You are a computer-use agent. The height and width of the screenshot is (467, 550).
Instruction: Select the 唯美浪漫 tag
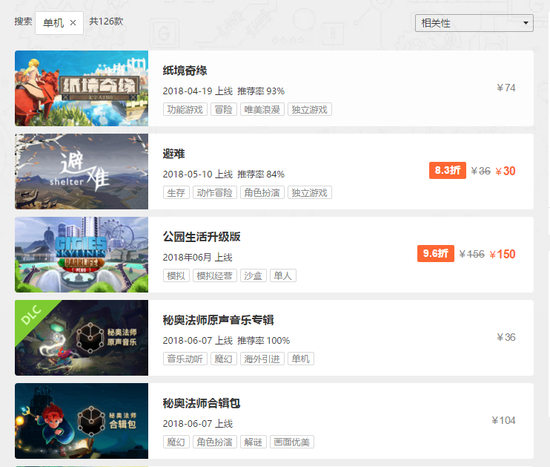pos(262,109)
